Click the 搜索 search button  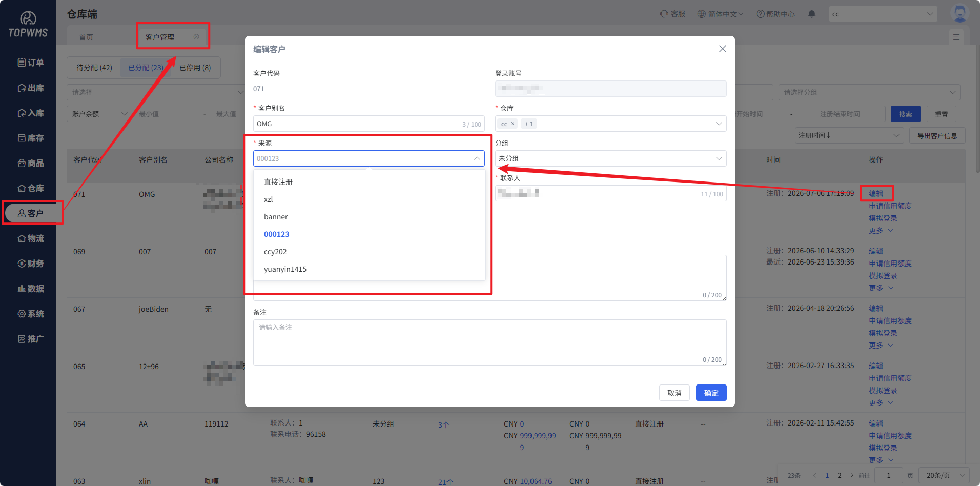[906, 114]
